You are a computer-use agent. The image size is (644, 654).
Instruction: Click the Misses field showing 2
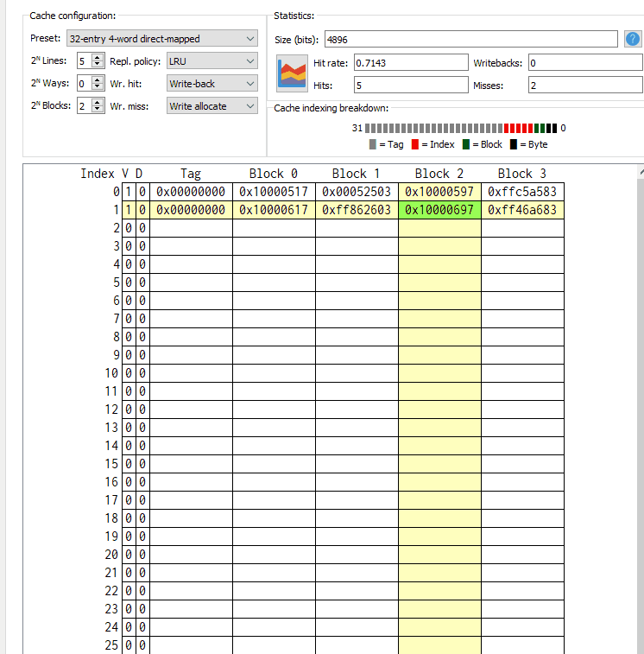click(585, 85)
